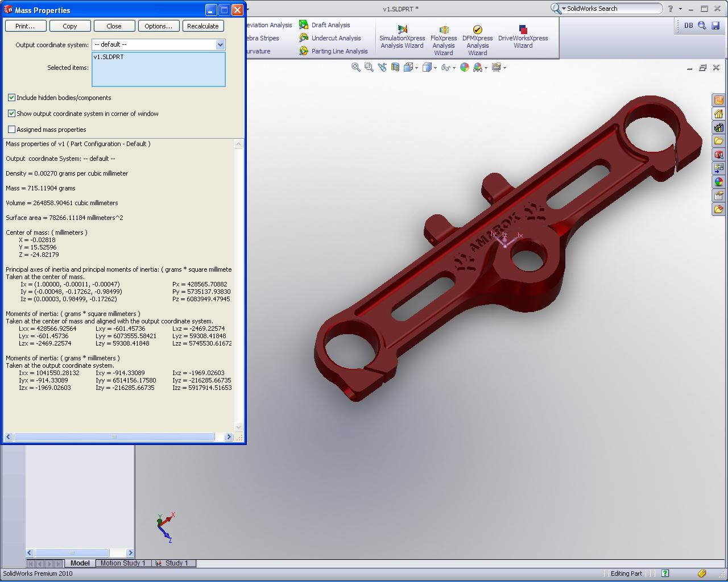
Task: Click Edit Appearance color ball icon
Action: [x=465, y=67]
